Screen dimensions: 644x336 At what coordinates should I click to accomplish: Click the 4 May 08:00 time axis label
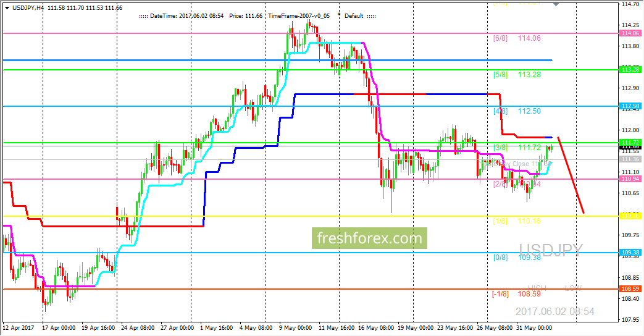pos(256,328)
